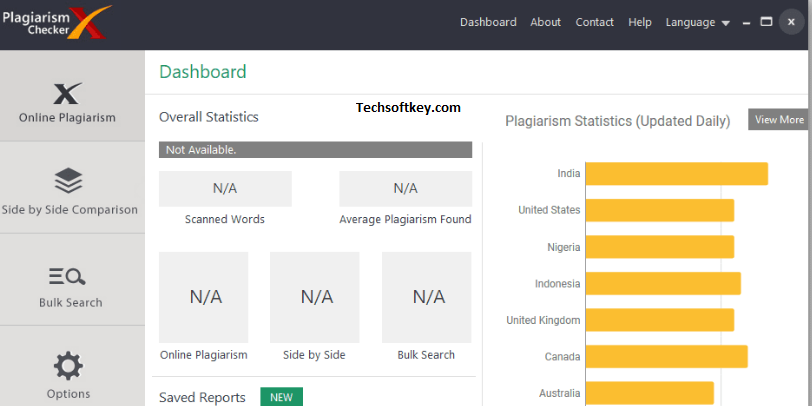Click the green NEW button beside Saved Reports
This screenshot has width=812, height=406.
tap(281, 397)
